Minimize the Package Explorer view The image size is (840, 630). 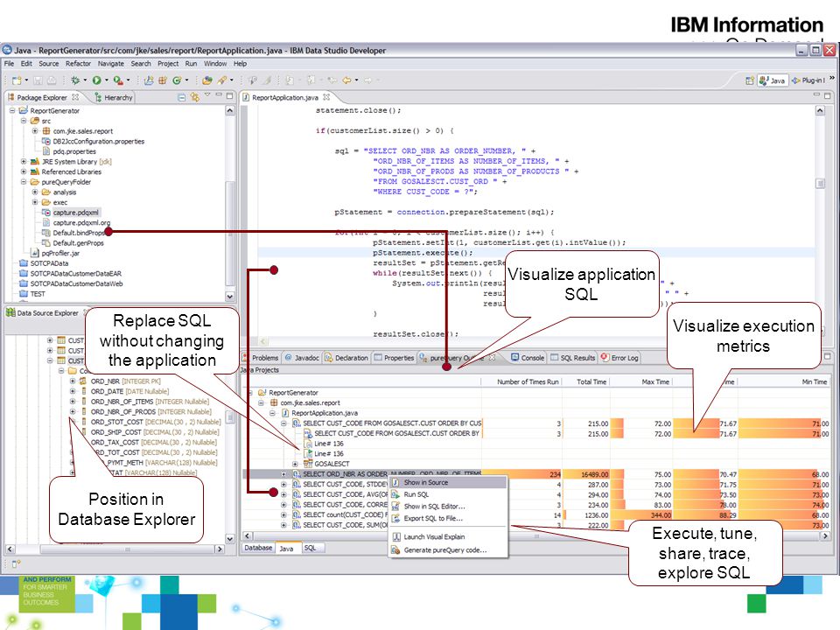tap(219, 94)
